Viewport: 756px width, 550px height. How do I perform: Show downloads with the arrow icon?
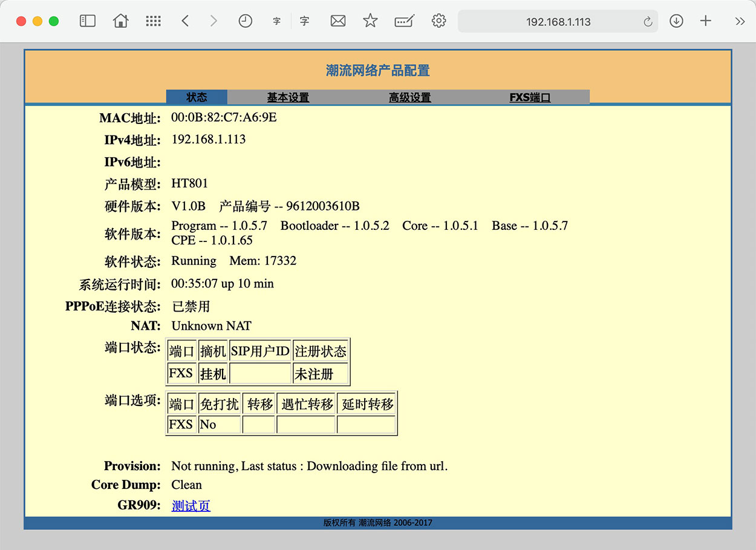(676, 21)
